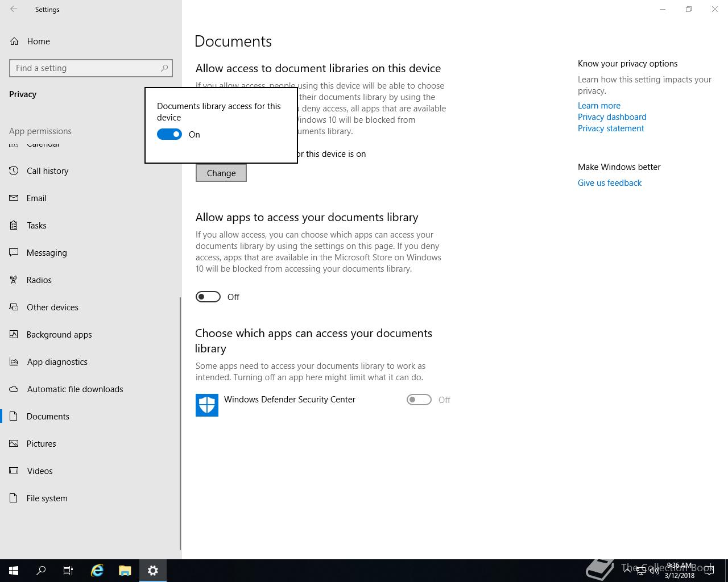Type in the Find a setting box
This screenshot has width=728, height=582.
[x=85, y=68]
